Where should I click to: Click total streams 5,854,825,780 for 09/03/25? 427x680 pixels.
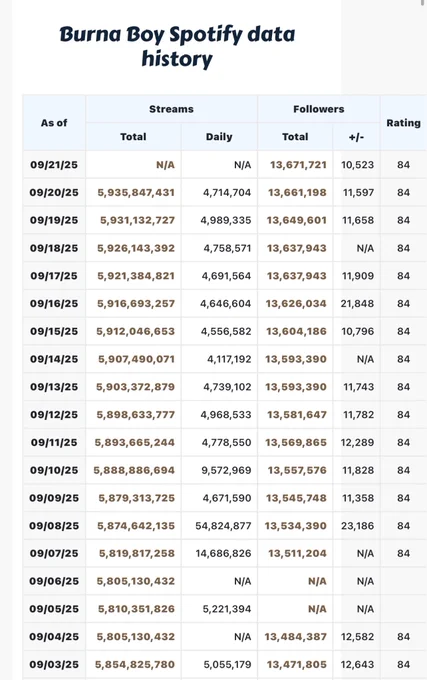(x=135, y=664)
